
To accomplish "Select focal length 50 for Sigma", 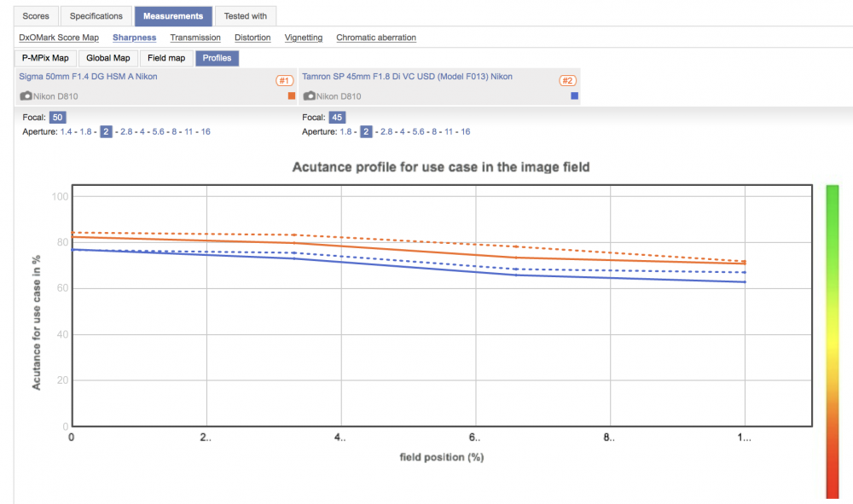I will (58, 118).
